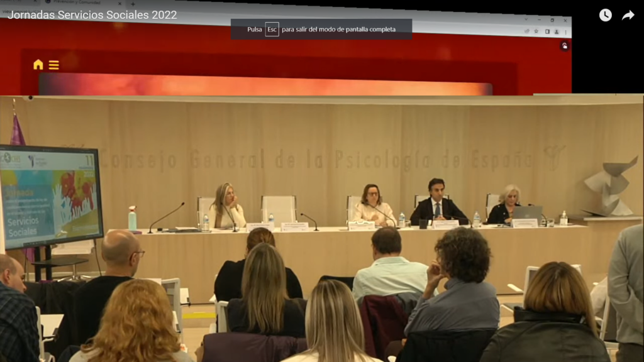Click the browser share-page icon

526,31
